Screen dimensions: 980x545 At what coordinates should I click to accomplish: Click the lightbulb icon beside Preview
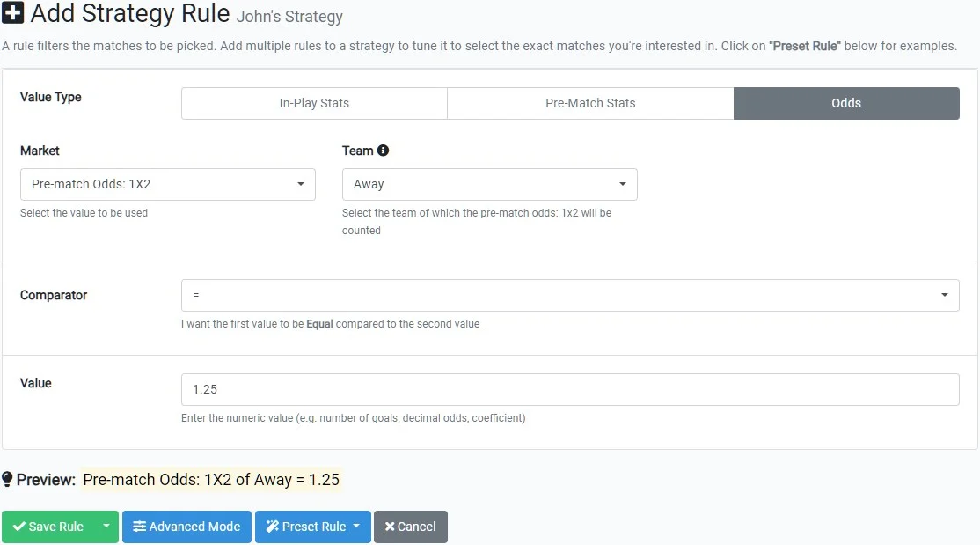[9, 481]
